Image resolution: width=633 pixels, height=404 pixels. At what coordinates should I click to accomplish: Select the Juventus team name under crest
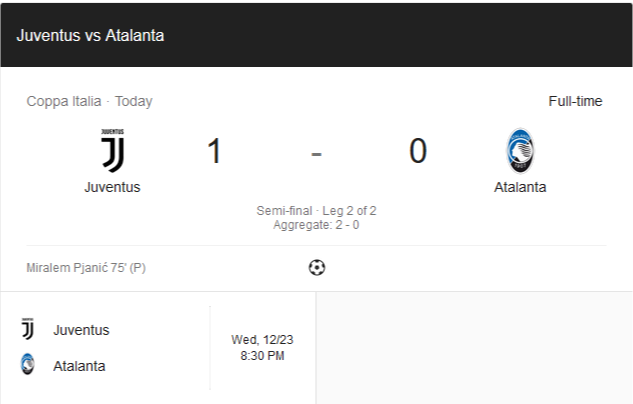(112, 187)
